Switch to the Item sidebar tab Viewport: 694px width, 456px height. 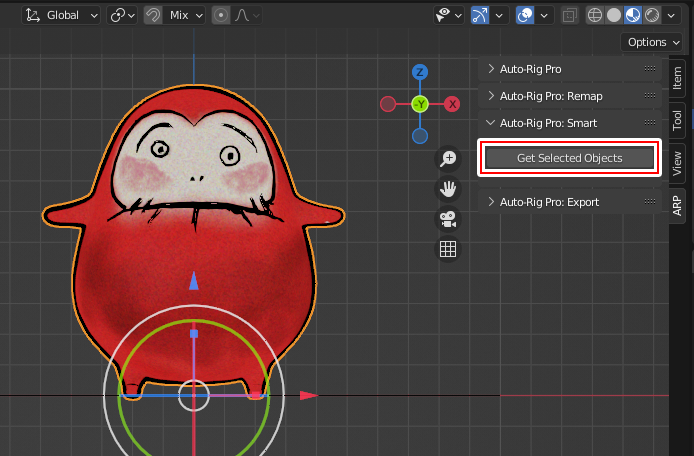(x=678, y=76)
